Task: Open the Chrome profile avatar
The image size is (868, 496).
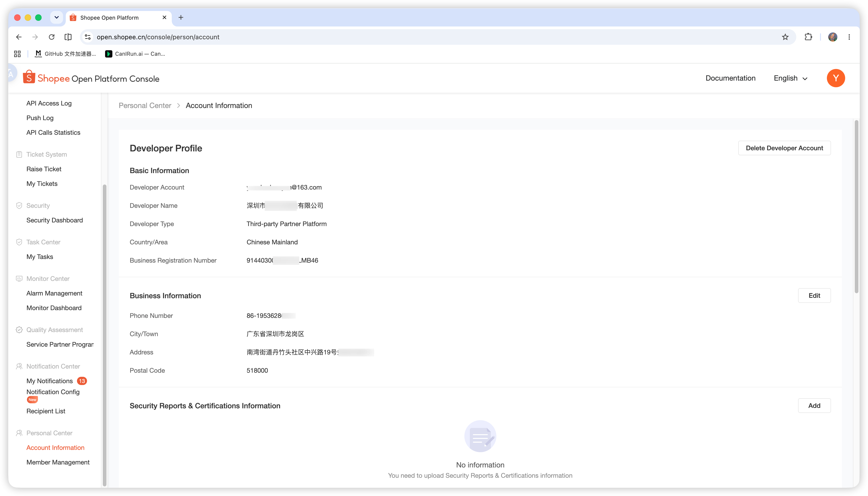Action: 833,37
